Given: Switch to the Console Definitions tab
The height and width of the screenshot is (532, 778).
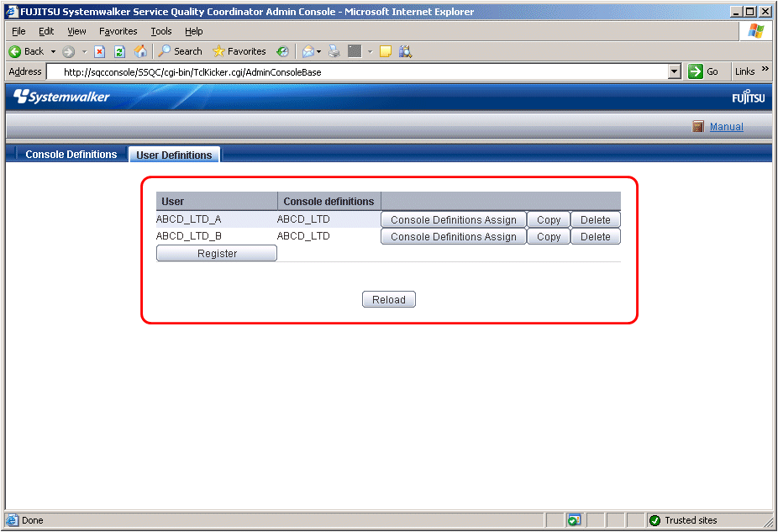Looking at the screenshot, I should point(71,155).
